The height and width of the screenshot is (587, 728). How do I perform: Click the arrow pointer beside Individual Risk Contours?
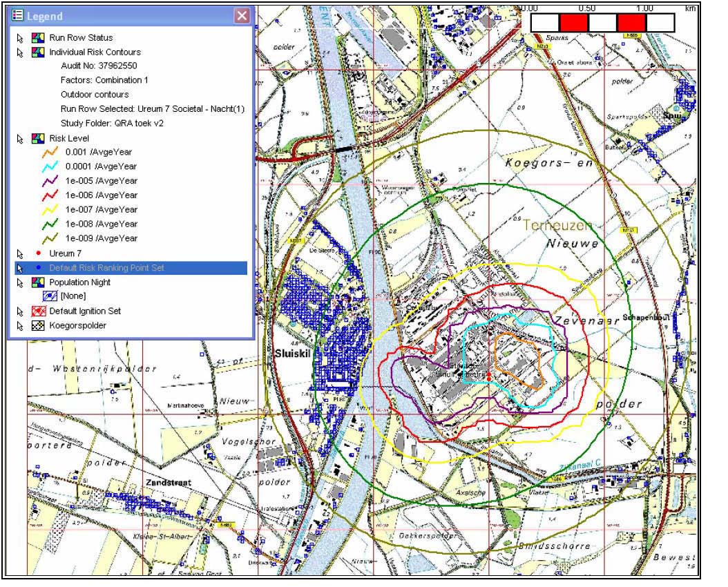pyautogui.click(x=20, y=52)
